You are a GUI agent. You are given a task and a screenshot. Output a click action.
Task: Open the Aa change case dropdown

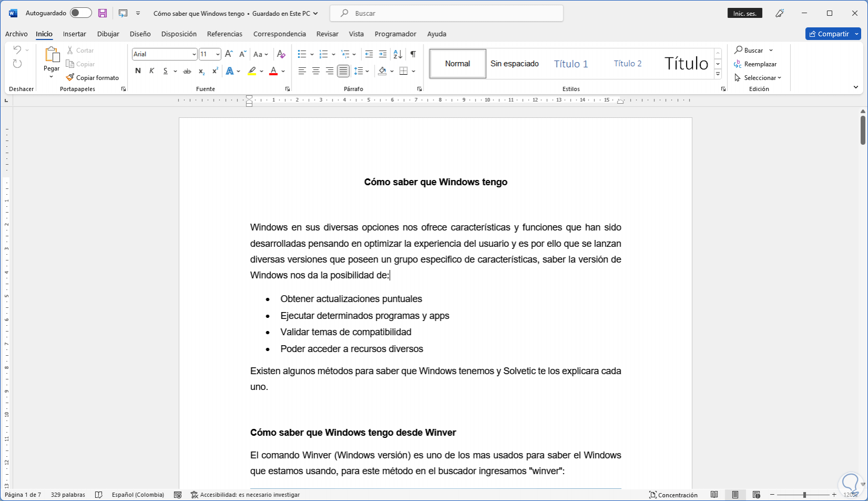(260, 54)
